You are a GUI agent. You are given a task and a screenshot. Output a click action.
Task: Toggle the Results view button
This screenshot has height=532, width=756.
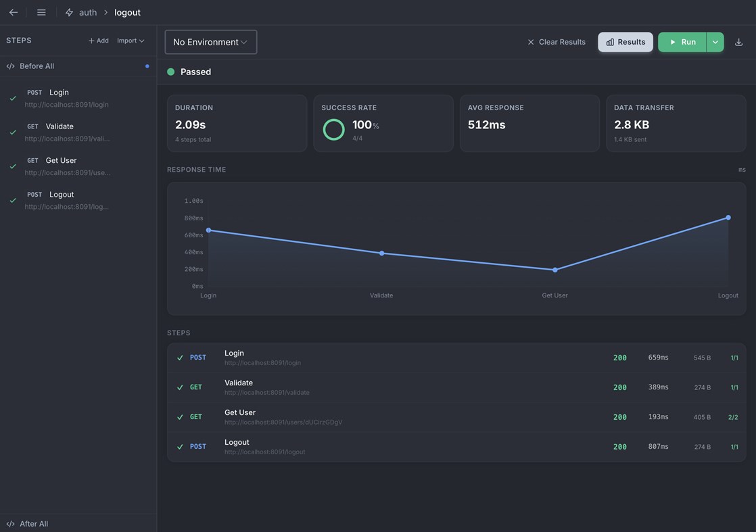[625, 42]
